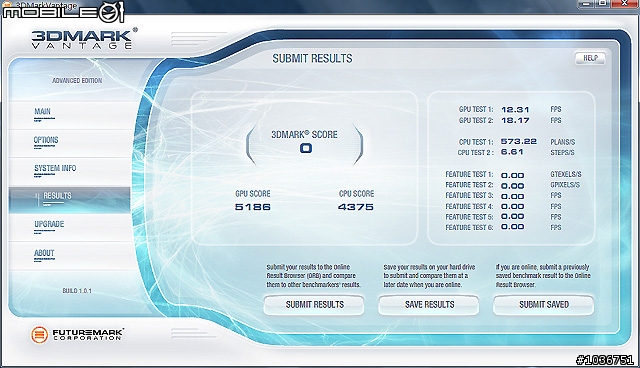Screen dimensions: 640x368
Task: Minimize the 3DMark Vantage window
Action: tap(586, 4)
